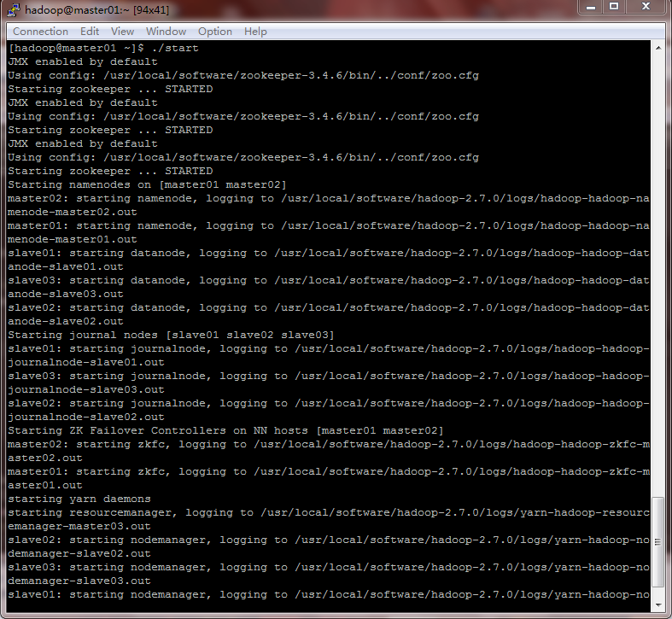The image size is (672, 619).
Task: Click "Starting namenodes on [master01 master02]" line
Action: [147, 184]
